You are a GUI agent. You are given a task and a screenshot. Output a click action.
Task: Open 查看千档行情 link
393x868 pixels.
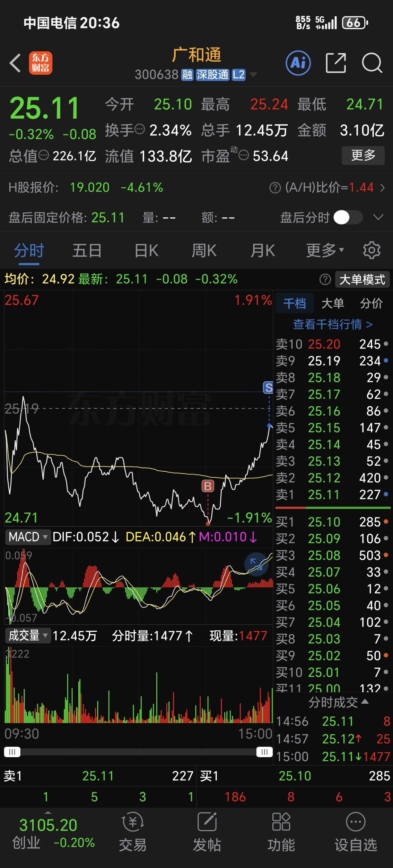tap(332, 324)
